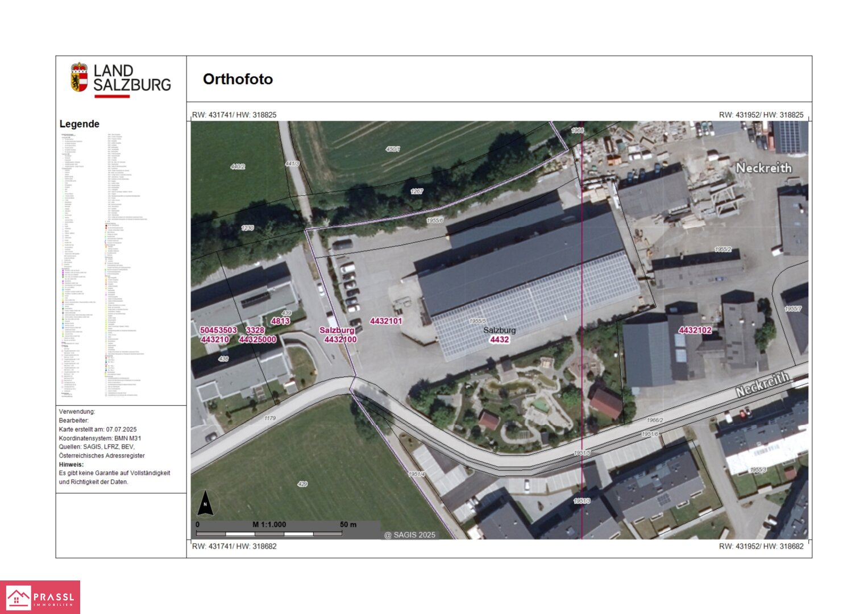Click the Orthofoto title heading
This screenshot has height=614, width=868.
tap(238, 79)
